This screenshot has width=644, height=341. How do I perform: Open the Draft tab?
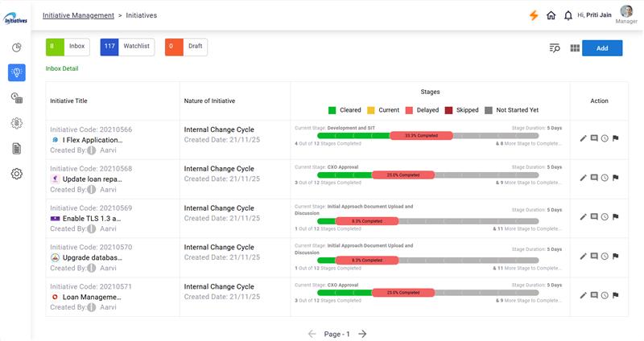(x=186, y=47)
